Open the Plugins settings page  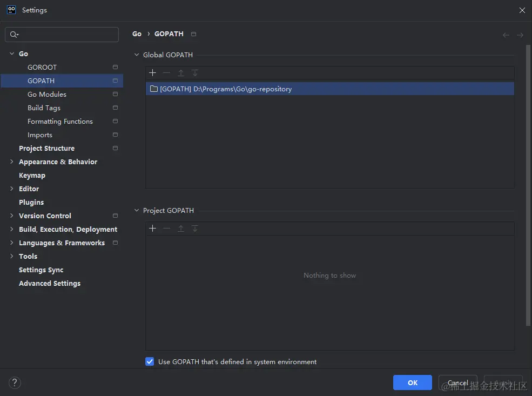point(31,202)
